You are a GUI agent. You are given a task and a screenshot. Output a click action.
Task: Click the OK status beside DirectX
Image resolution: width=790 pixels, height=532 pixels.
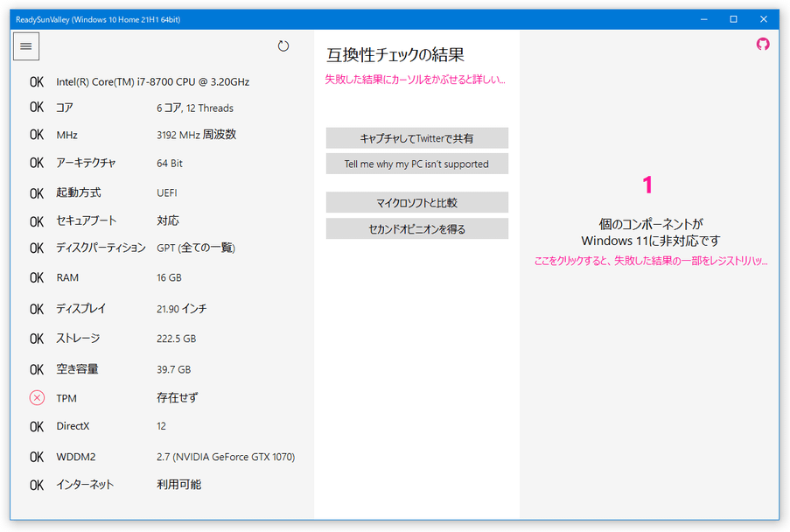tap(37, 427)
